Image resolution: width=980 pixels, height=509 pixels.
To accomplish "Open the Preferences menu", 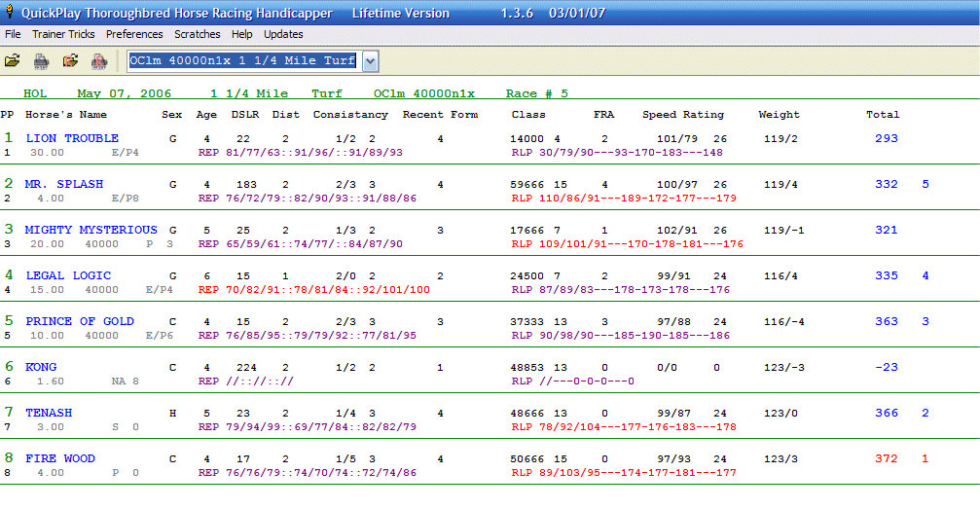I will (x=134, y=34).
